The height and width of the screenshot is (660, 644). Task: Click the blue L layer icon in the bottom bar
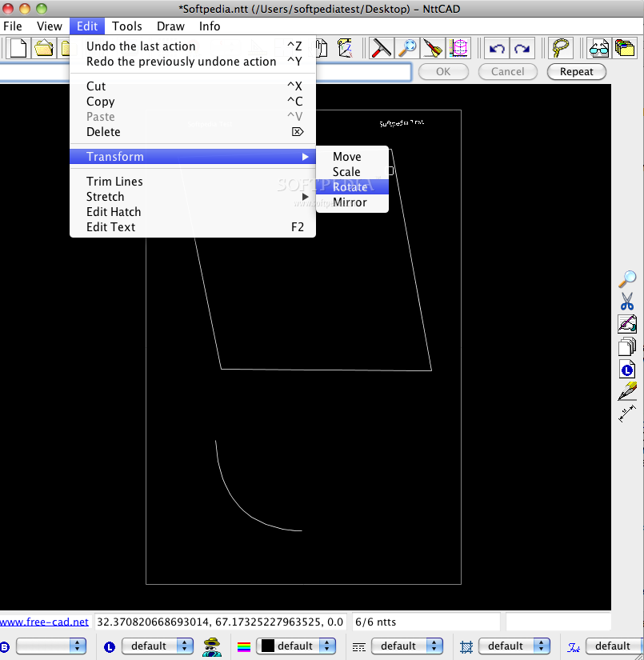(x=110, y=647)
